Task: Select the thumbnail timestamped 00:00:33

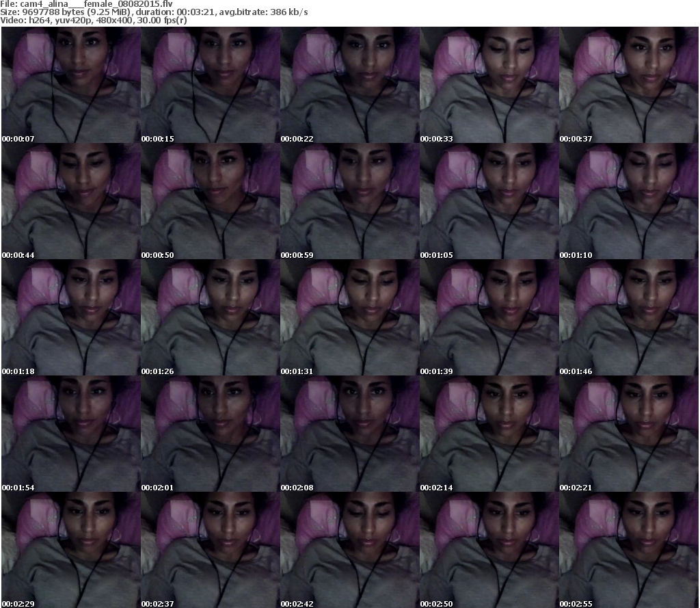Action: point(489,85)
